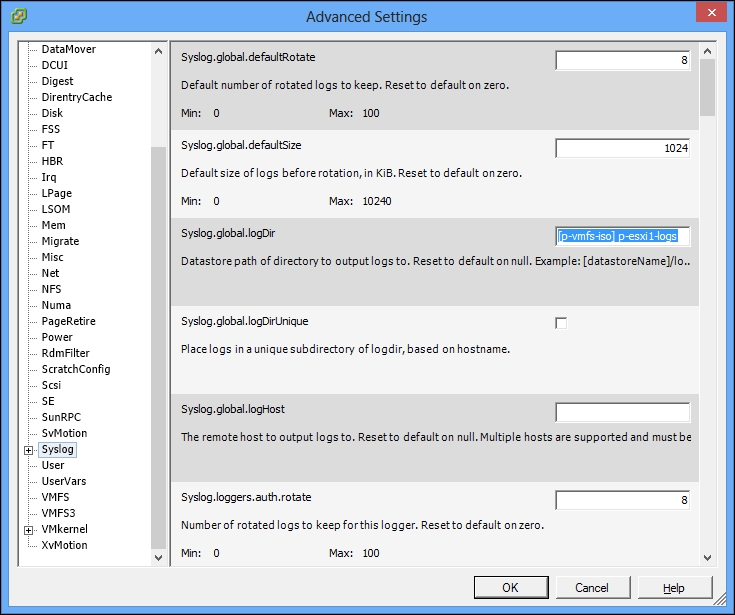Click the tree panel scrollbar thumb

158,348
